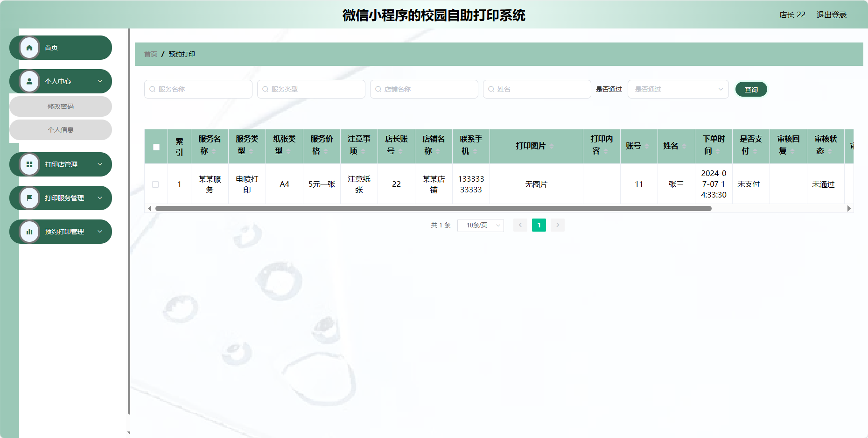Open 首页 in the sidebar menu
Image resolution: width=868 pixels, height=438 pixels.
[x=61, y=48]
